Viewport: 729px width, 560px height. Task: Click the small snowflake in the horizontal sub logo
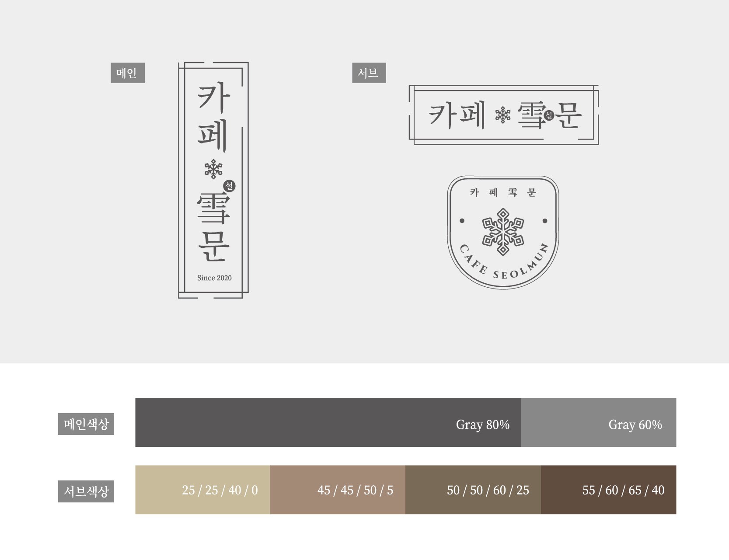point(502,116)
